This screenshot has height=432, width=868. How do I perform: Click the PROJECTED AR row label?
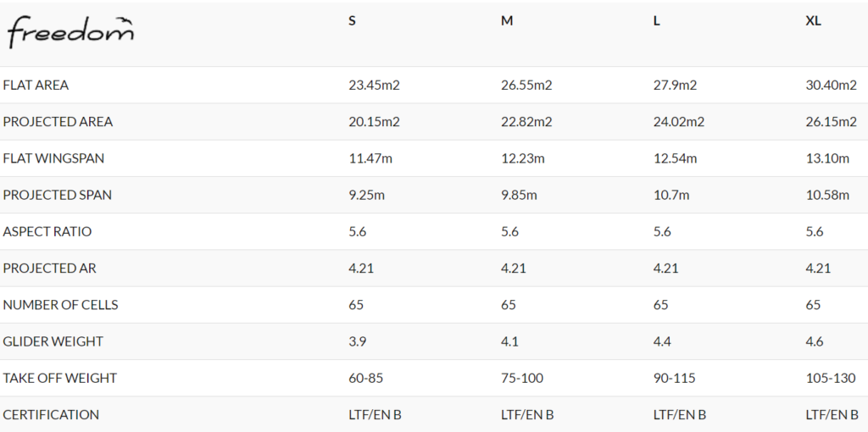[49, 269]
